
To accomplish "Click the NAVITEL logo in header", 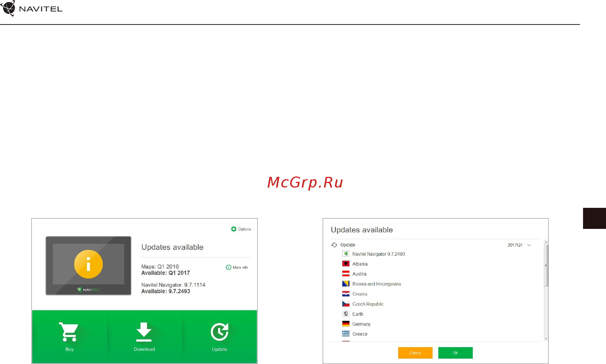I will tap(32, 8).
